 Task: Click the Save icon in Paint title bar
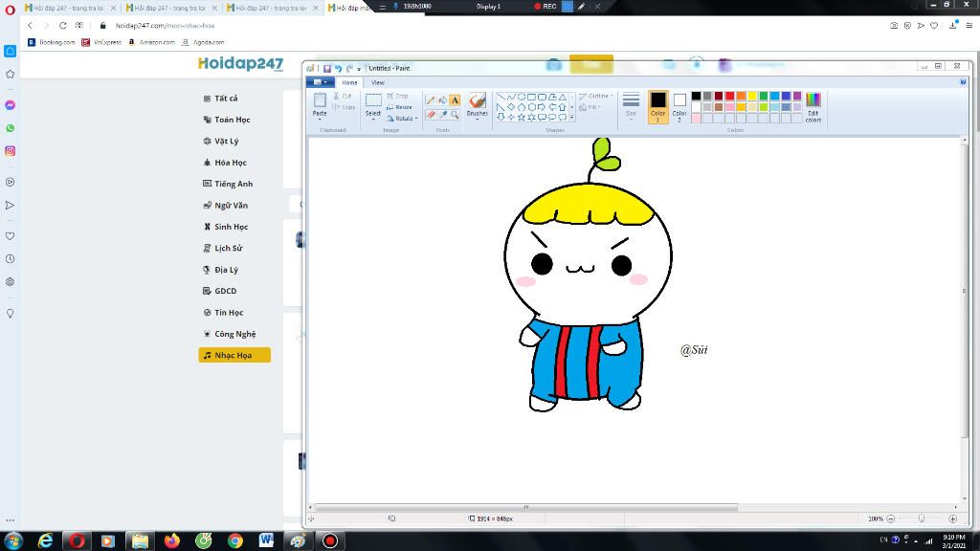(x=327, y=68)
